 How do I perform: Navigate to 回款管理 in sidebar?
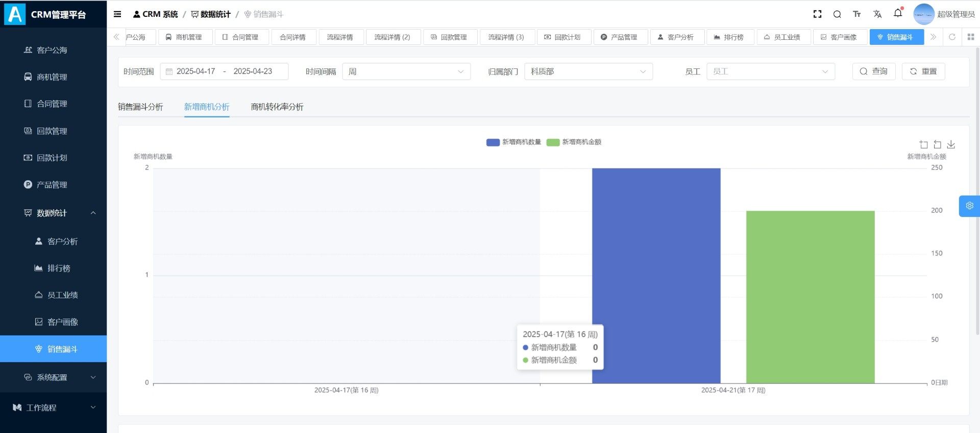click(54, 131)
